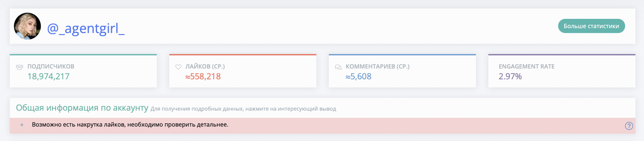Click the speech bubbles icon beside КОММЕНТАРИЕВ
Image resolution: width=644 pixels, height=141 pixels.
coord(338,67)
